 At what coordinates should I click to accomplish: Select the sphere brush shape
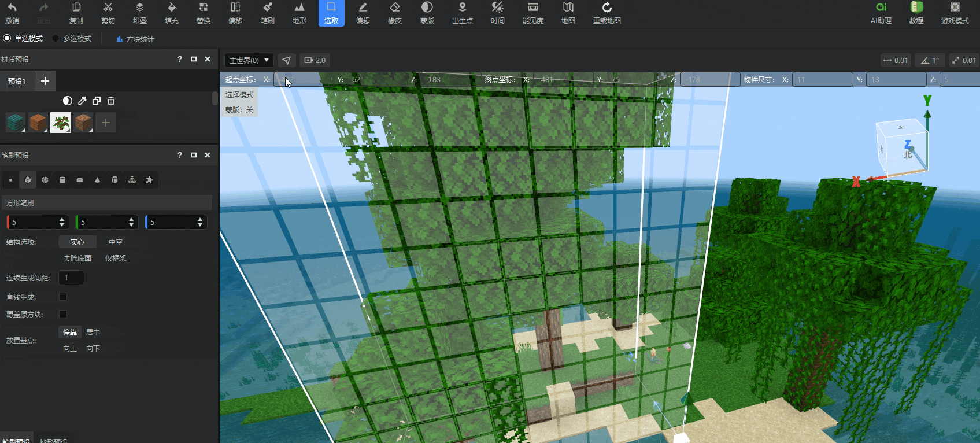coord(45,180)
